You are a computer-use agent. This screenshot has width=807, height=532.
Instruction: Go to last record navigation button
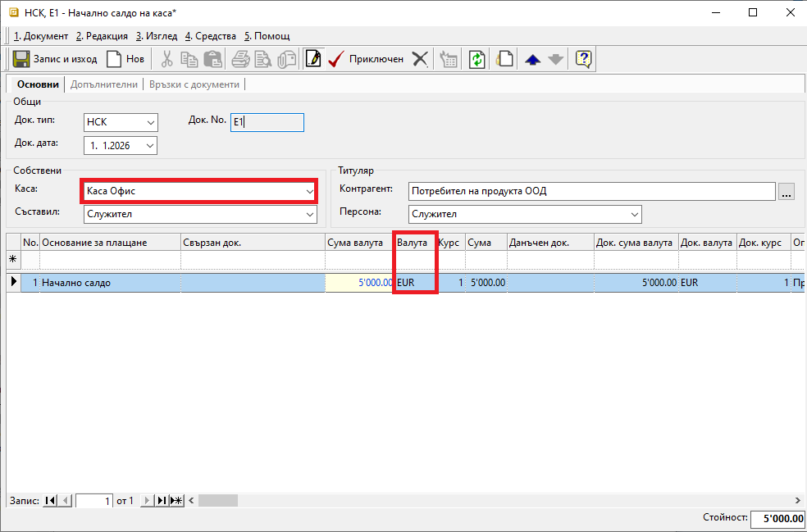tap(162, 501)
